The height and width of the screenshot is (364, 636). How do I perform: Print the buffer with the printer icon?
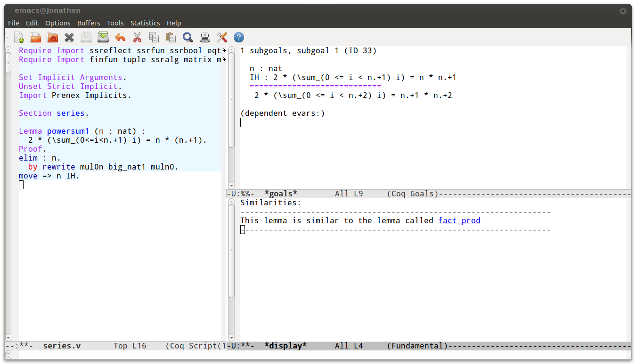point(205,37)
